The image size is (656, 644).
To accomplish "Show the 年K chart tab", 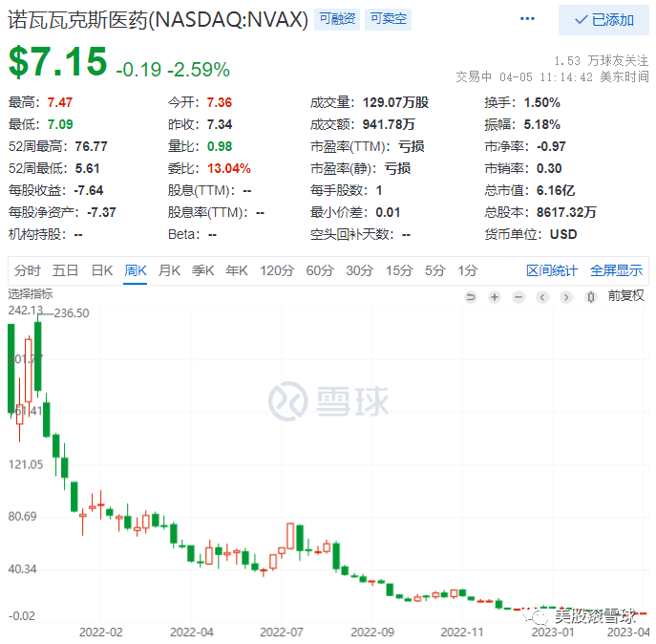I will coord(237,270).
